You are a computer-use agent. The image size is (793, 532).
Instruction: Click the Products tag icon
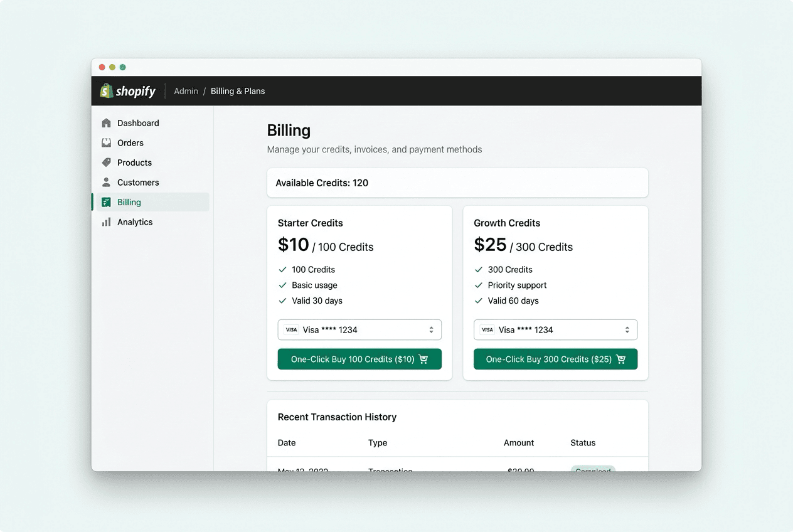point(106,162)
